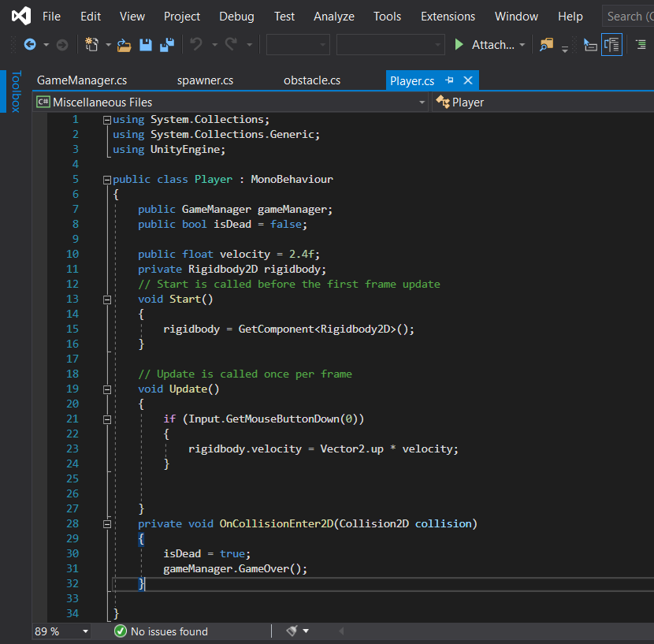Click the No issues found indicator

pos(161,631)
